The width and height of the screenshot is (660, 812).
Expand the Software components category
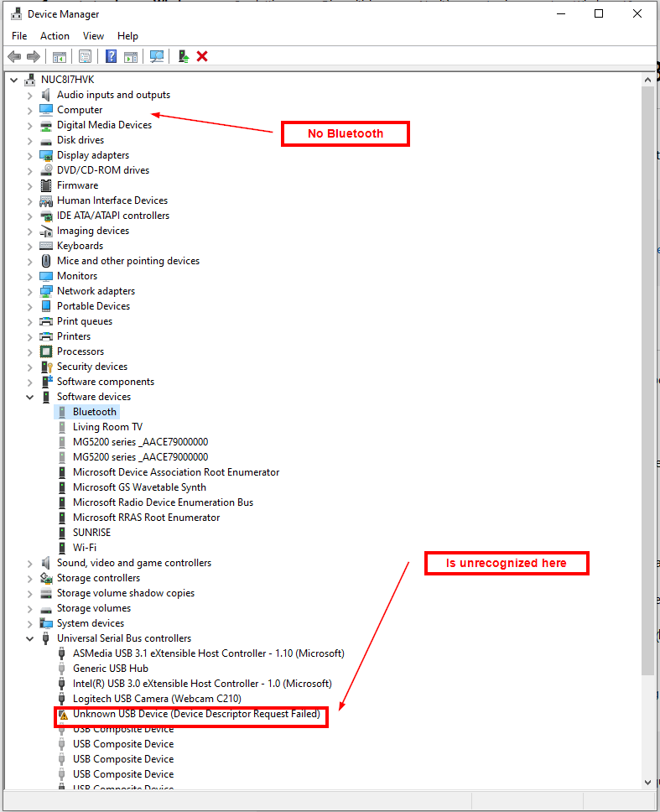[x=29, y=383]
